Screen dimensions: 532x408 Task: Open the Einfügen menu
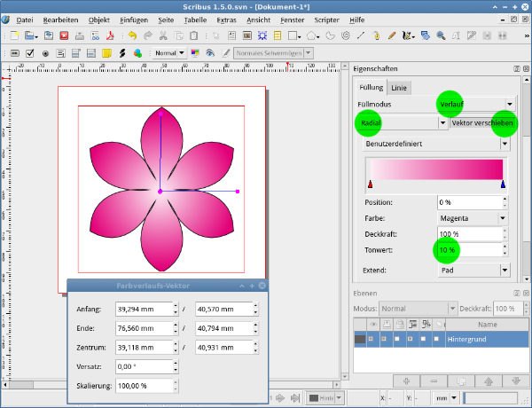coord(132,19)
